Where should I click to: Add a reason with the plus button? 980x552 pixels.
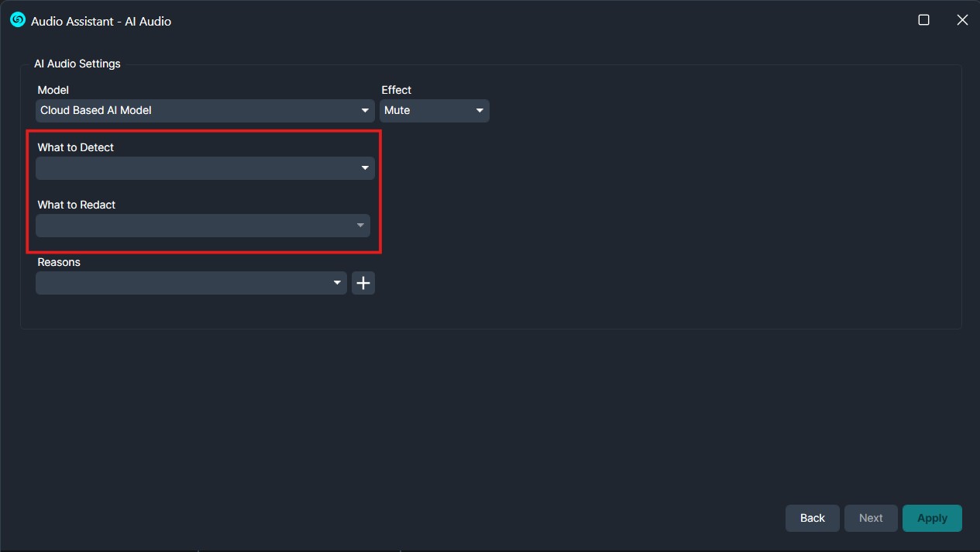[363, 283]
